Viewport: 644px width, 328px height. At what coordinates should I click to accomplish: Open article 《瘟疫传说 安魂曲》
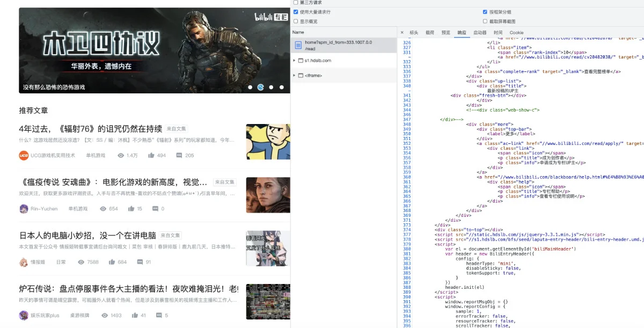[x=113, y=182]
